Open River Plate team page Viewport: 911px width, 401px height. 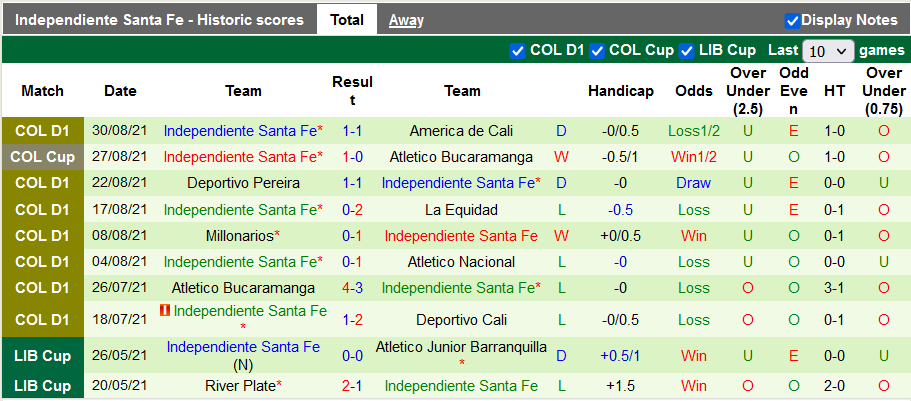pos(243,386)
